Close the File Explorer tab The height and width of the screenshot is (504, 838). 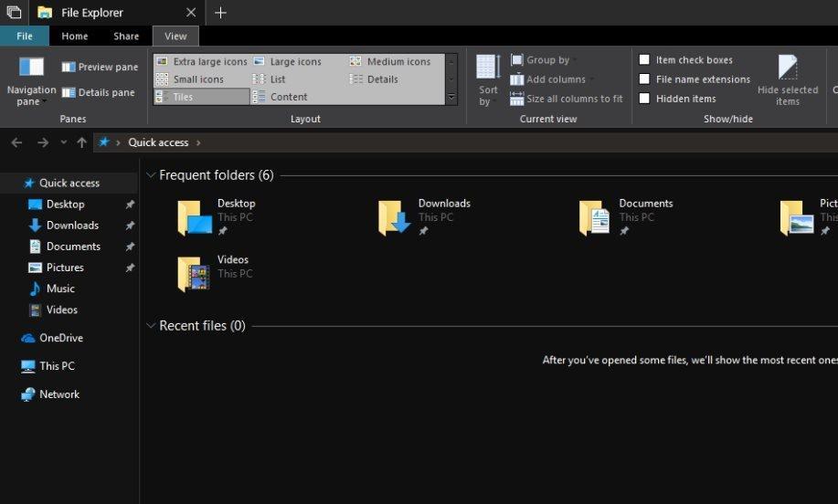pyautogui.click(x=191, y=12)
